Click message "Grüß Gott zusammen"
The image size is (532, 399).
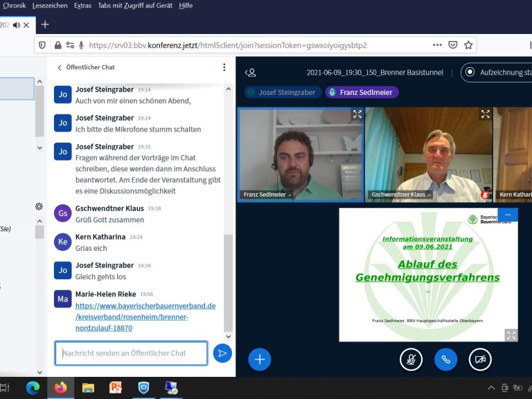(x=109, y=220)
